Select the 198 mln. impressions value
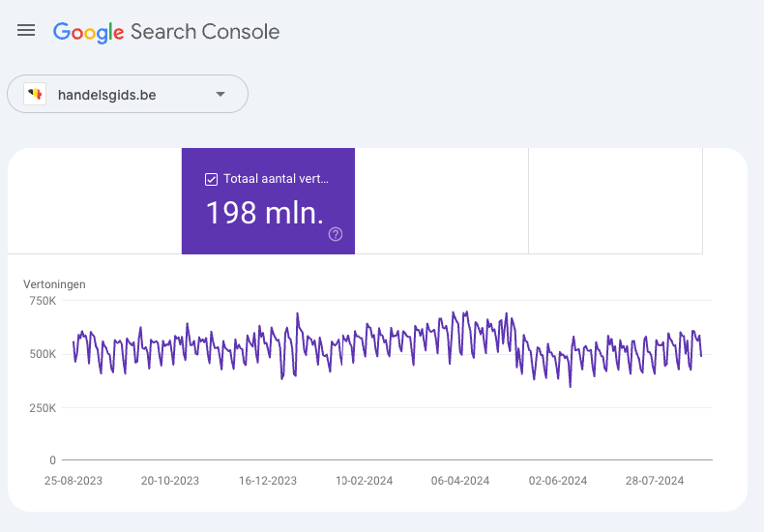 264,213
